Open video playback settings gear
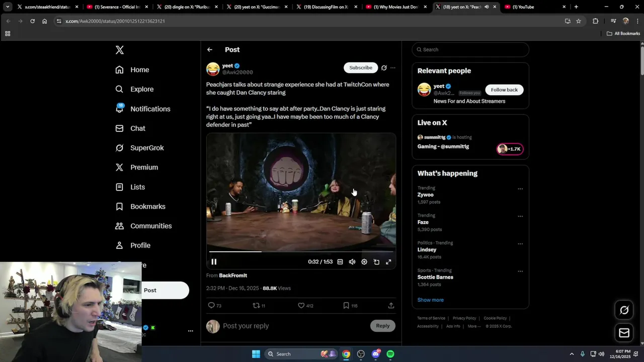Viewport: 644px width, 362px height. point(364,262)
